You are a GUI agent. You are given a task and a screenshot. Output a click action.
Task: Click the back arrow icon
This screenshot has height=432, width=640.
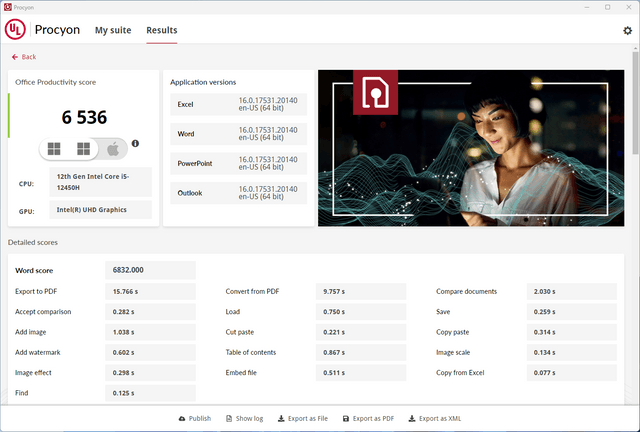point(15,57)
